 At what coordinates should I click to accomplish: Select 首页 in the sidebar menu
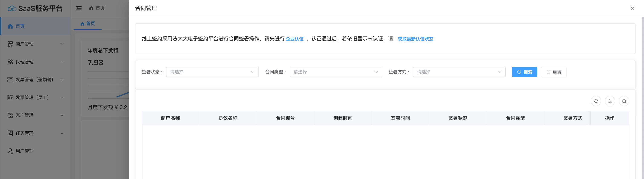20,26
